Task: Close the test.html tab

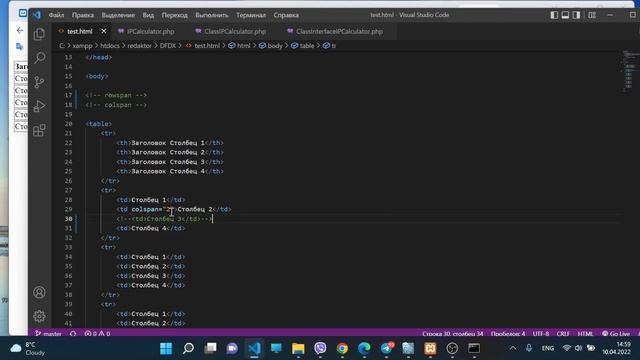Action: [x=104, y=31]
